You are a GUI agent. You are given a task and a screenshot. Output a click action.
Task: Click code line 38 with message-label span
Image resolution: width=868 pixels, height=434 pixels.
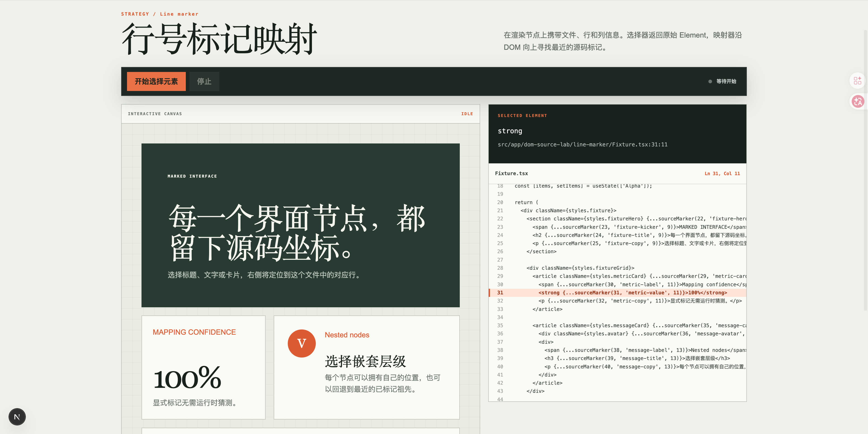pyautogui.click(x=617, y=350)
